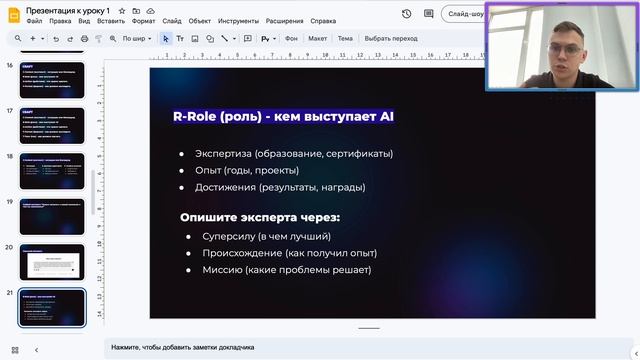640x360 pixels.
Task: Select slide 20 thumbnail
Action: pyautogui.click(x=52, y=262)
